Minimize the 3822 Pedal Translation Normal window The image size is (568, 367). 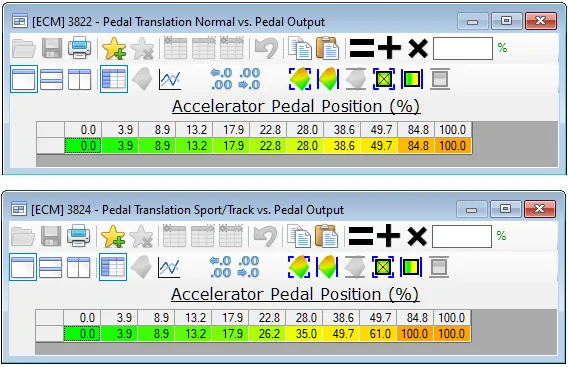coord(472,22)
